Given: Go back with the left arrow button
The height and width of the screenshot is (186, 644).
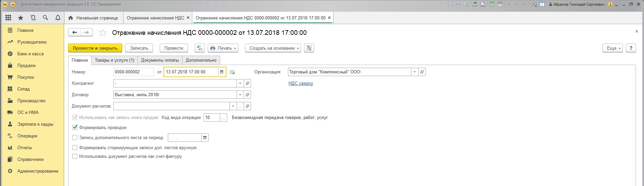Looking at the screenshot, I should click(x=75, y=32).
